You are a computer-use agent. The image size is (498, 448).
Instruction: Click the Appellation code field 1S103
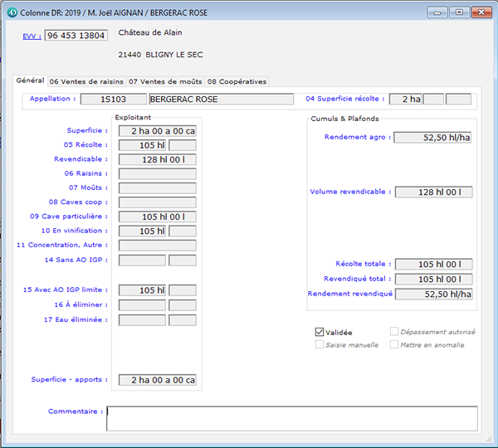(114, 99)
